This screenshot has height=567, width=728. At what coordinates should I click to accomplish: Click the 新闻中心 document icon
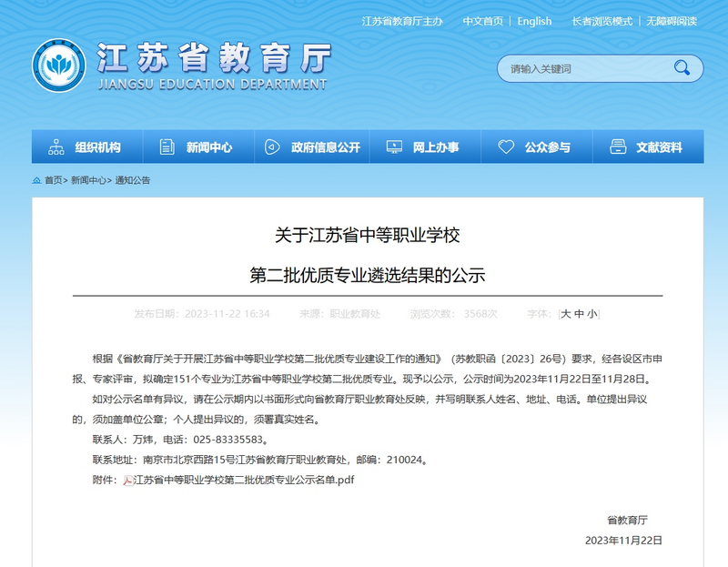click(166, 145)
